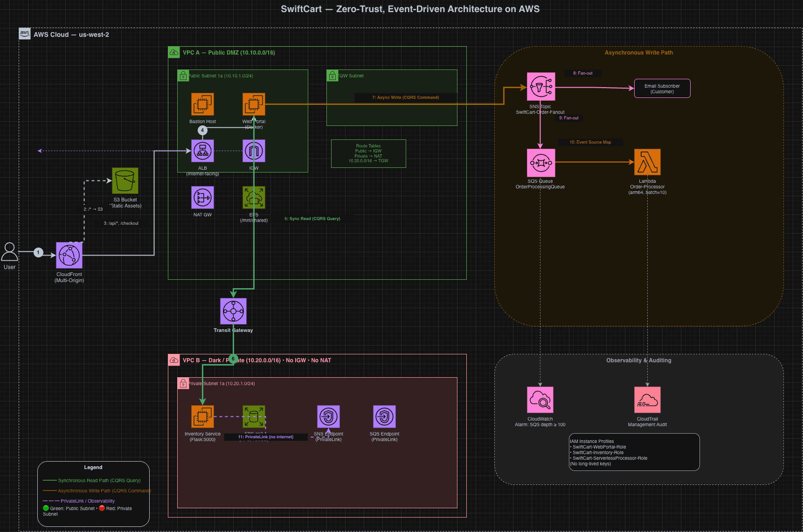Click the CloudFront Multi-Origin icon
Image resolution: width=803 pixels, height=532 pixels.
click(x=69, y=256)
